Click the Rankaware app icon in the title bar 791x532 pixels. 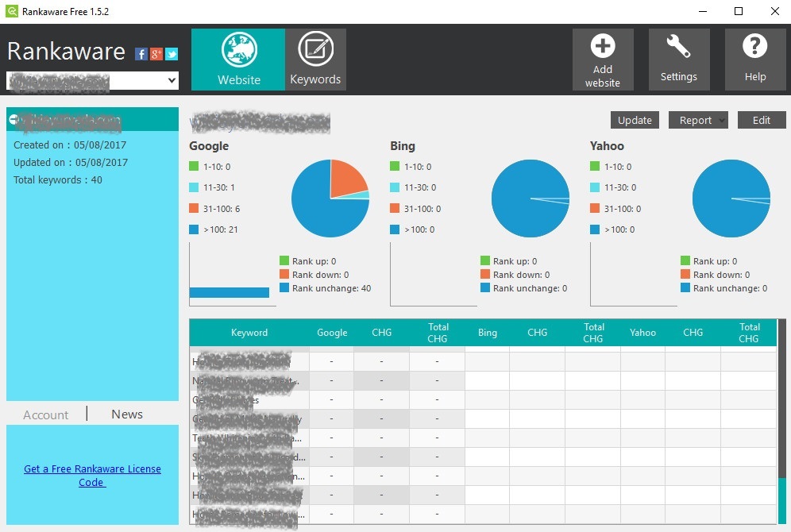click(x=12, y=11)
